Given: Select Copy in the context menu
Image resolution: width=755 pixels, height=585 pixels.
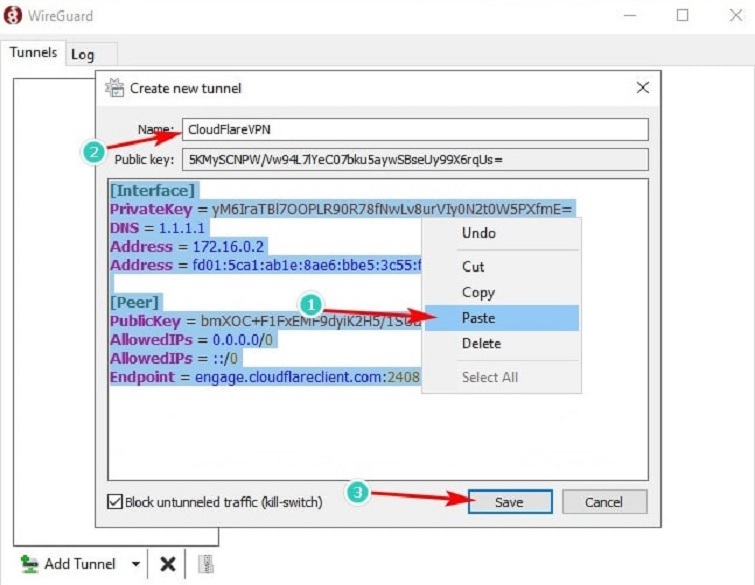Looking at the screenshot, I should tap(478, 292).
